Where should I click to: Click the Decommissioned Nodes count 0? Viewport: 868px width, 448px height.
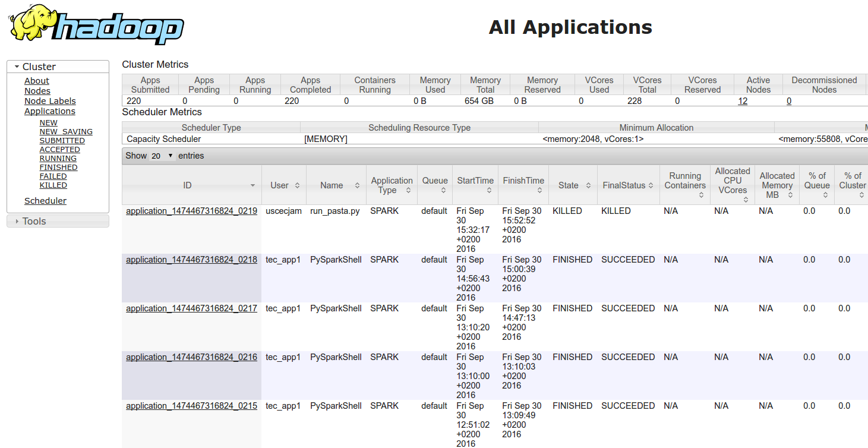789,101
